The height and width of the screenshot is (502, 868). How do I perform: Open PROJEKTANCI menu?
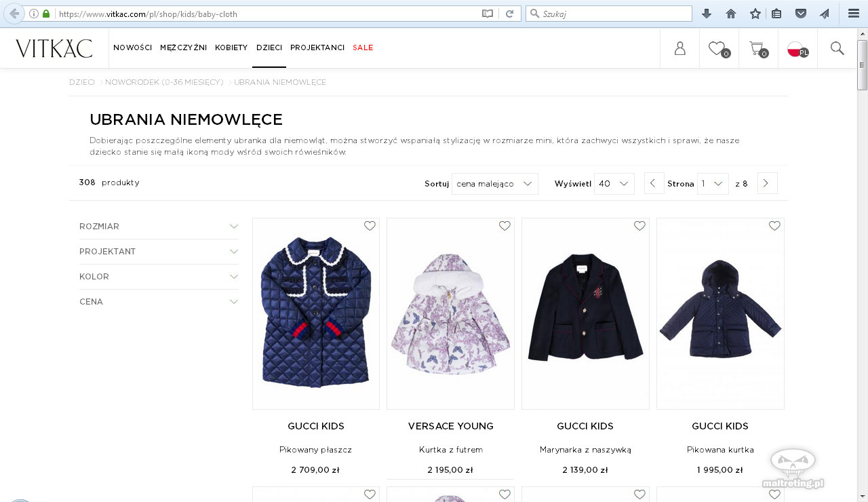pyautogui.click(x=317, y=48)
